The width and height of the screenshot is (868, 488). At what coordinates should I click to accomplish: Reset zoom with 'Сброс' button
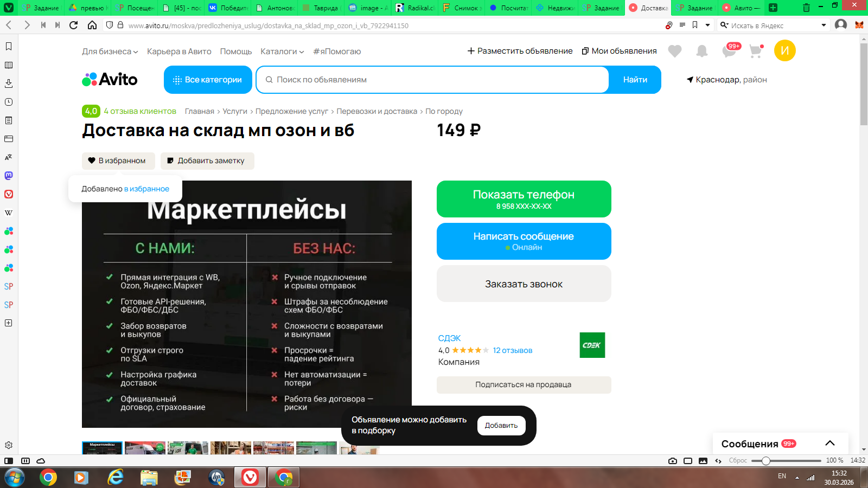(x=738, y=460)
